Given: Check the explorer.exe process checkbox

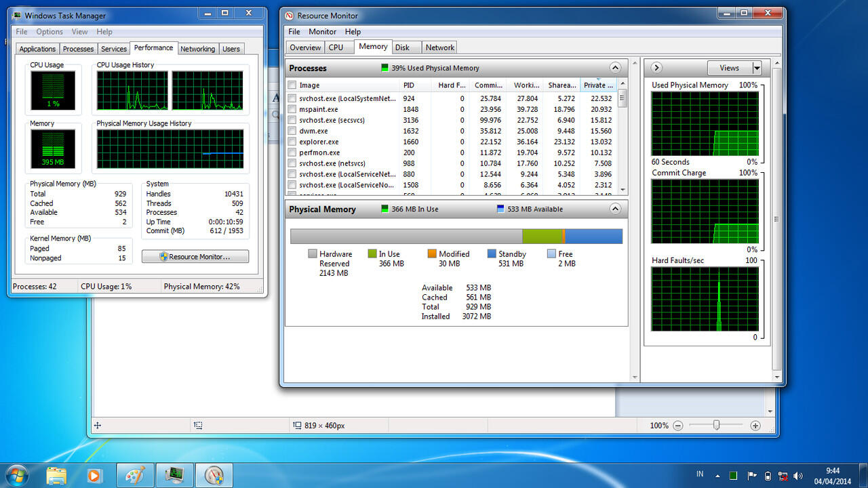Looking at the screenshot, I should point(292,142).
